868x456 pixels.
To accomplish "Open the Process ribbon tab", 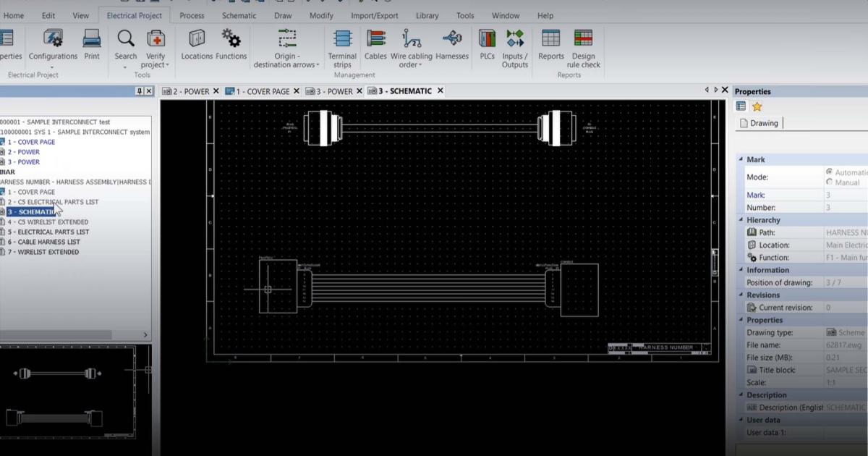I will (192, 15).
